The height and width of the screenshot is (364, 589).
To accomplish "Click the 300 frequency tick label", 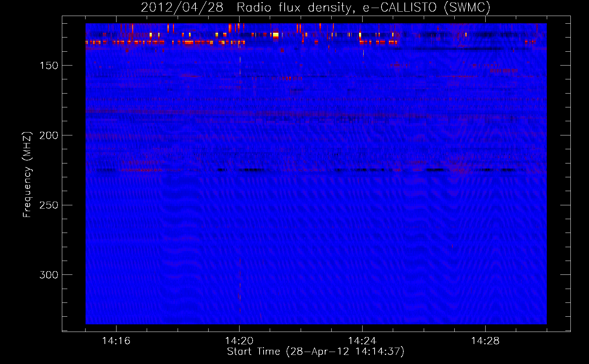I will (x=49, y=275).
